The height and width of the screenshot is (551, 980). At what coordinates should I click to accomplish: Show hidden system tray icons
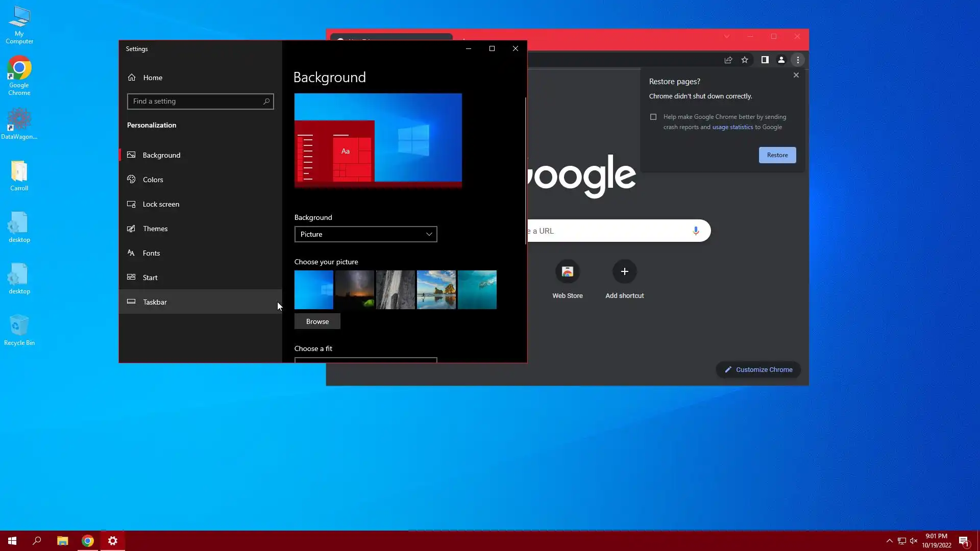click(x=889, y=541)
